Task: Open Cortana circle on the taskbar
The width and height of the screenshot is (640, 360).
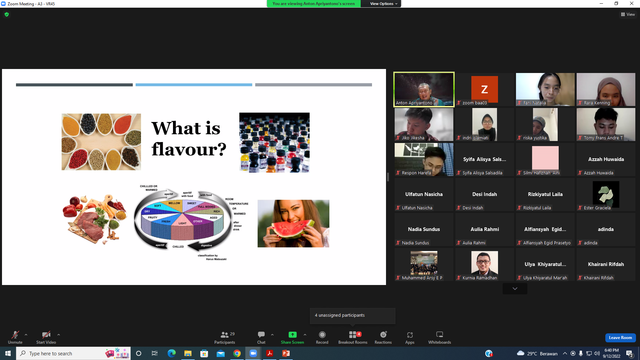Action: pos(138,353)
